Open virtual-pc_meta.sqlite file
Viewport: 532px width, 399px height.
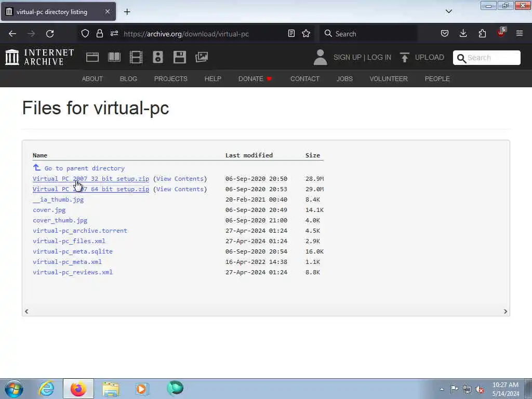[x=73, y=251]
